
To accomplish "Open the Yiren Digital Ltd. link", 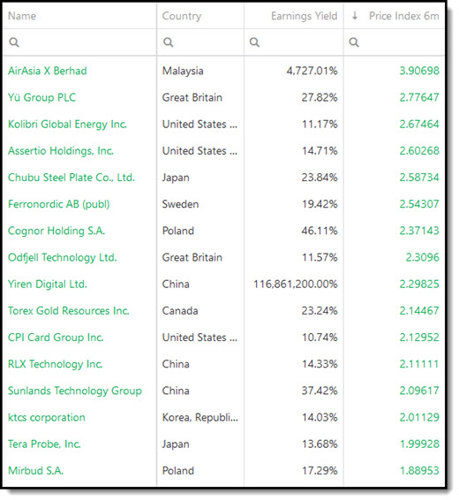I will tap(47, 284).
